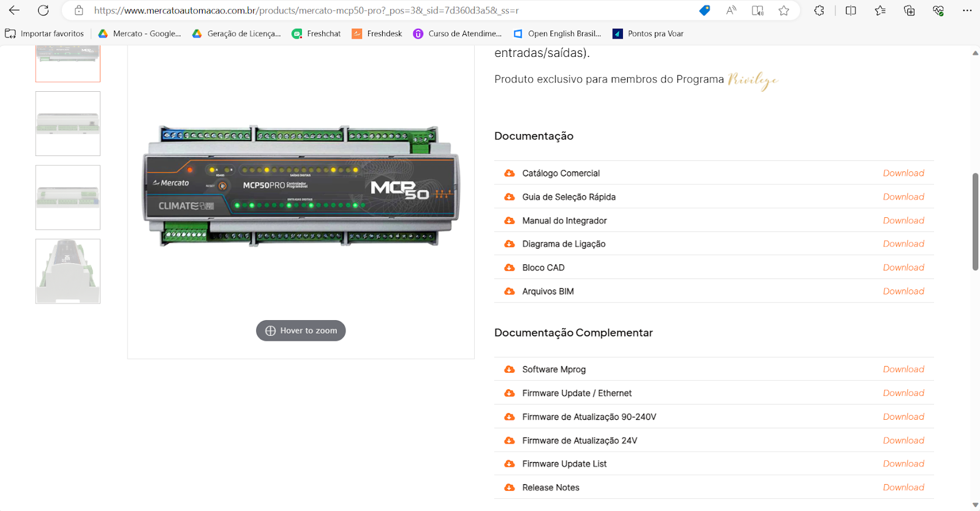Open the Mercato - Google bookmark
The height and width of the screenshot is (511, 980).
point(140,34)
